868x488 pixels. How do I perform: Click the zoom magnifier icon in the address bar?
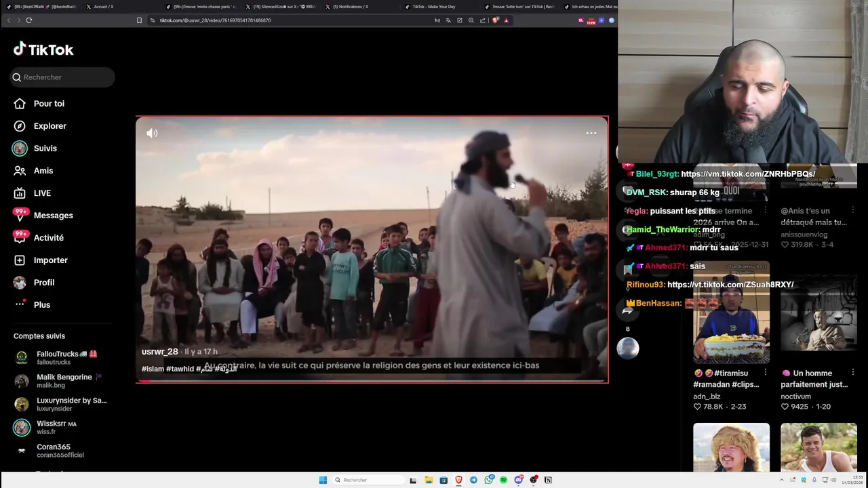[471, 20]
